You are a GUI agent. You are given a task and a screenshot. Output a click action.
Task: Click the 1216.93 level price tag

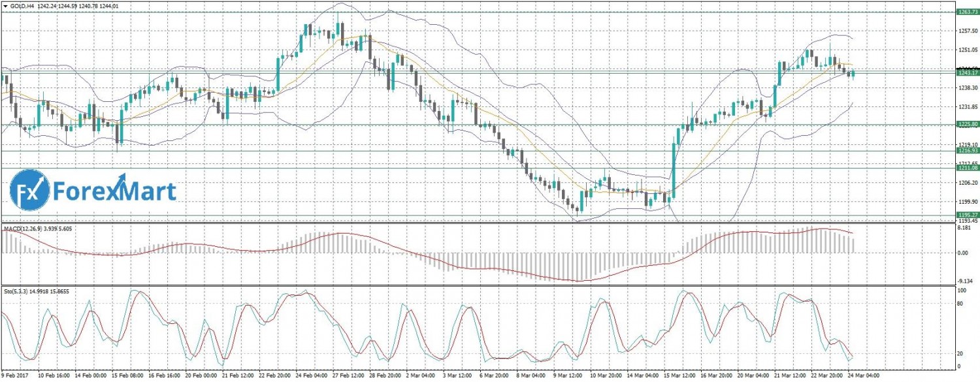click(967, 151)
